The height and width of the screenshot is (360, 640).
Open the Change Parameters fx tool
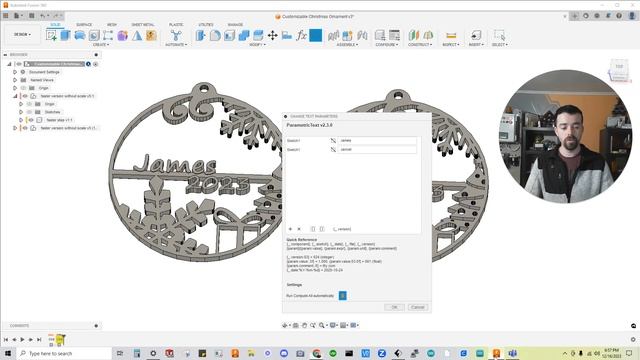click(301, 36)
